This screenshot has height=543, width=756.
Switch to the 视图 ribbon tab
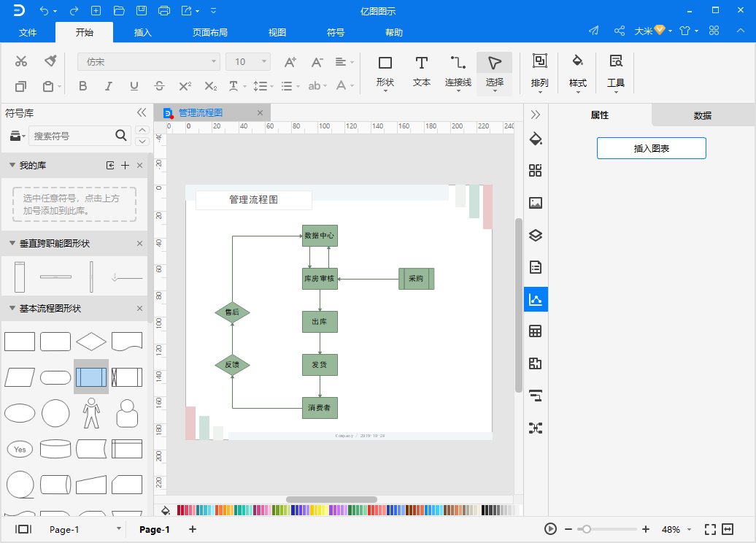coord(277,32)
